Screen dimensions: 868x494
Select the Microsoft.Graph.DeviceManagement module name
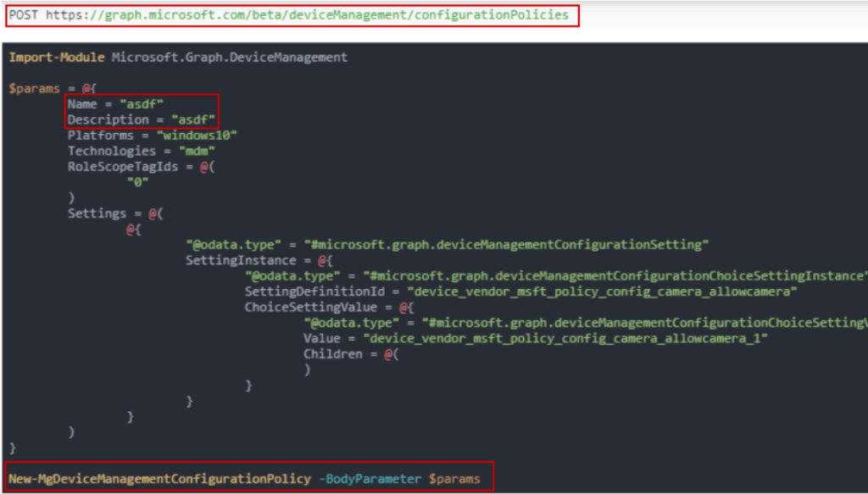pyautogui.click(x=230, y=57)
